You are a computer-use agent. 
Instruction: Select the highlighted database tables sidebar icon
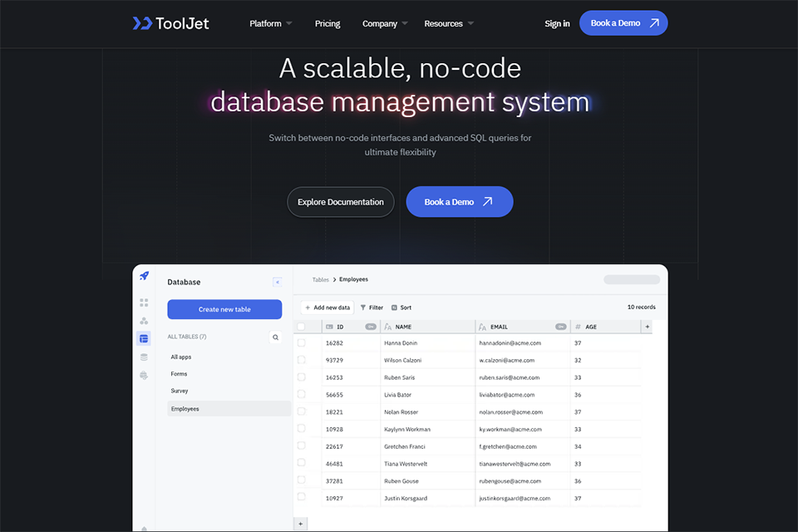tap(144, 338)
